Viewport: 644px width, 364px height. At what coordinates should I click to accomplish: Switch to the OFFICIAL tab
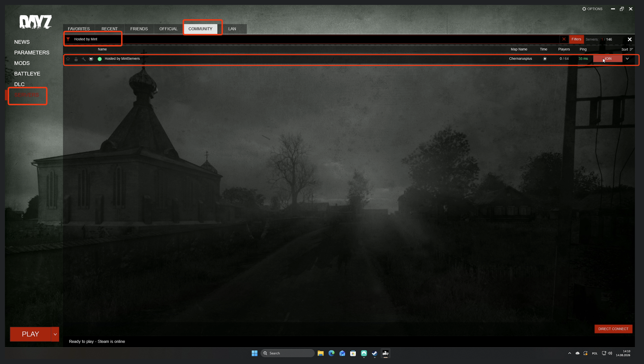point(169,29)
